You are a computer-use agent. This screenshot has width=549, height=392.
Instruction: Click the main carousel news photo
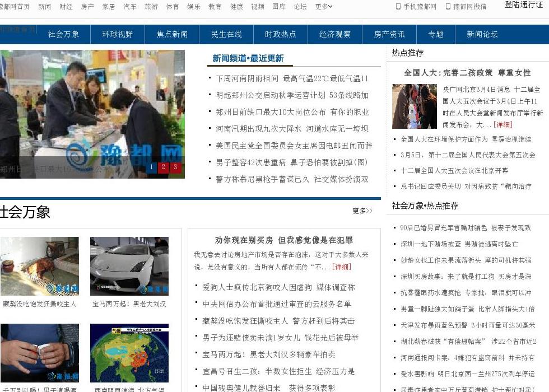point(92,114)
